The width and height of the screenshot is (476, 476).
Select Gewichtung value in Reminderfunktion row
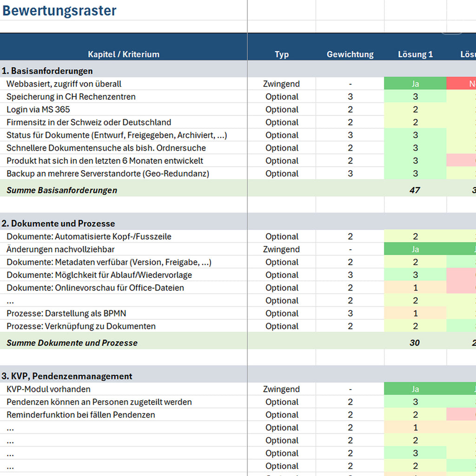coord(350,415)
